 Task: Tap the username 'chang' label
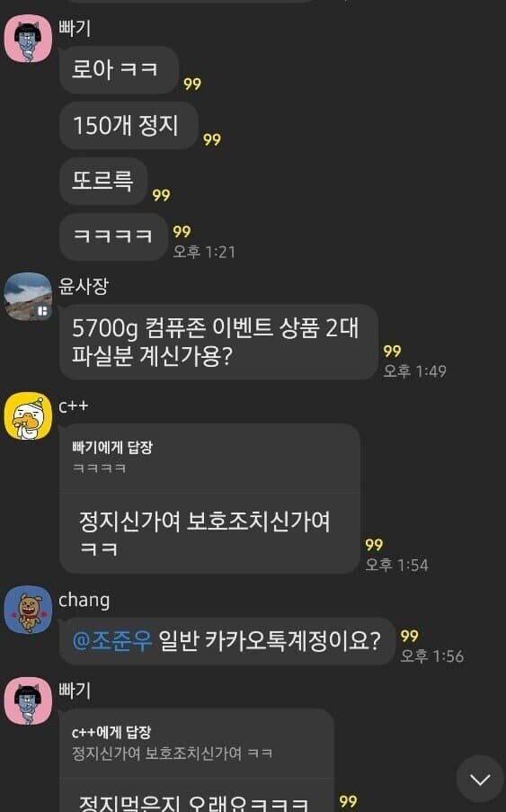[x=84, y=601]
